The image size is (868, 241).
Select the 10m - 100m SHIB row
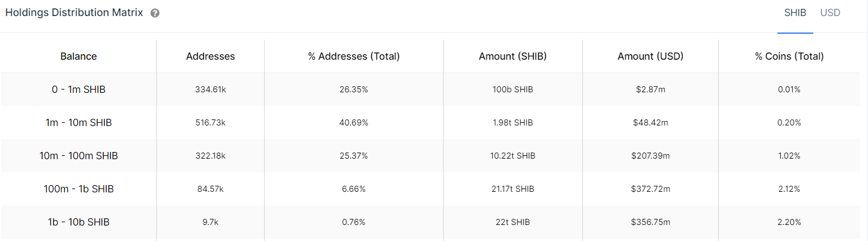(x=78, y=156)
